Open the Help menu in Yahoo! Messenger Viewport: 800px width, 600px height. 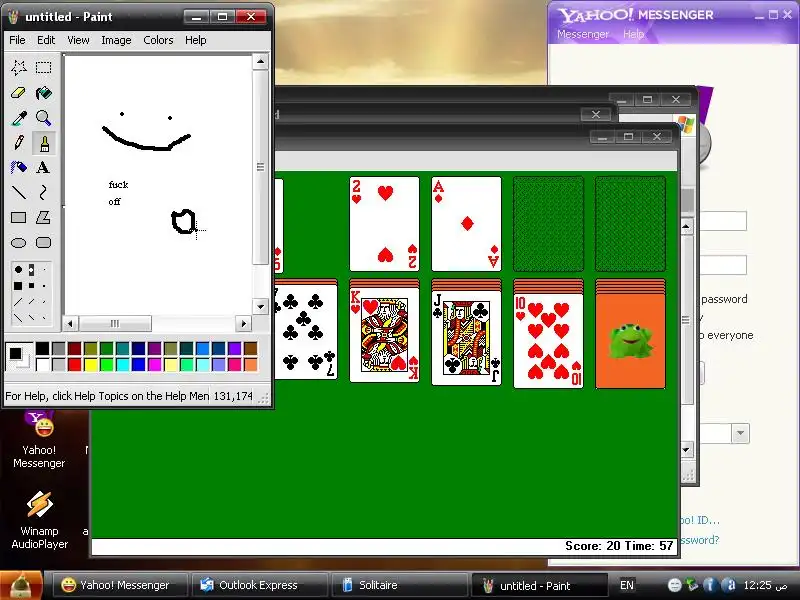(633, 34)
